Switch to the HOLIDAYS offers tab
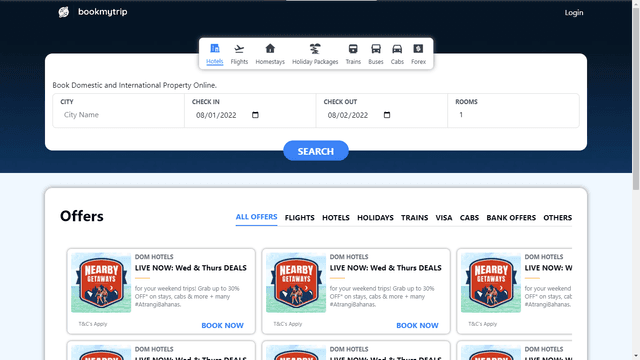640x360 pixels. tap(375, 218)
